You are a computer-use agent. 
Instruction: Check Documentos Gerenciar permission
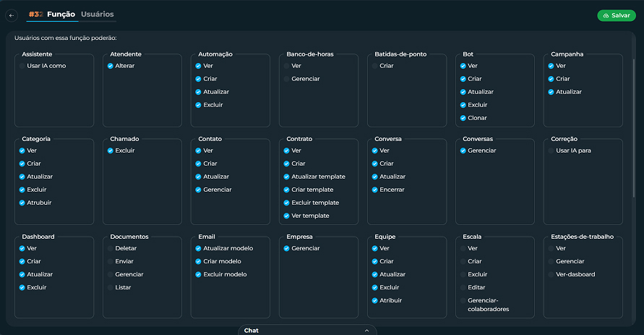[x=111, y=274]
